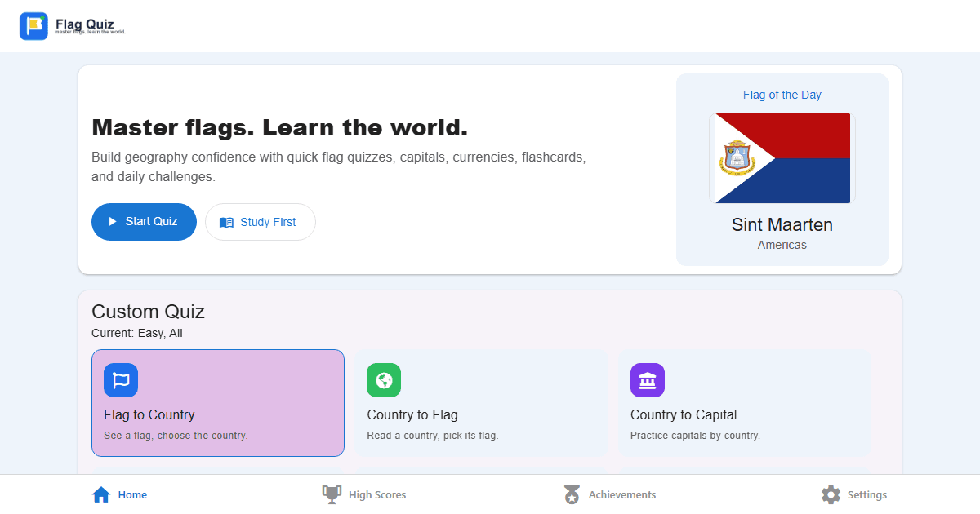Click the 'Current: Easy, All' text
Viewport: 980px width, 514px height.
pos(137,333)
